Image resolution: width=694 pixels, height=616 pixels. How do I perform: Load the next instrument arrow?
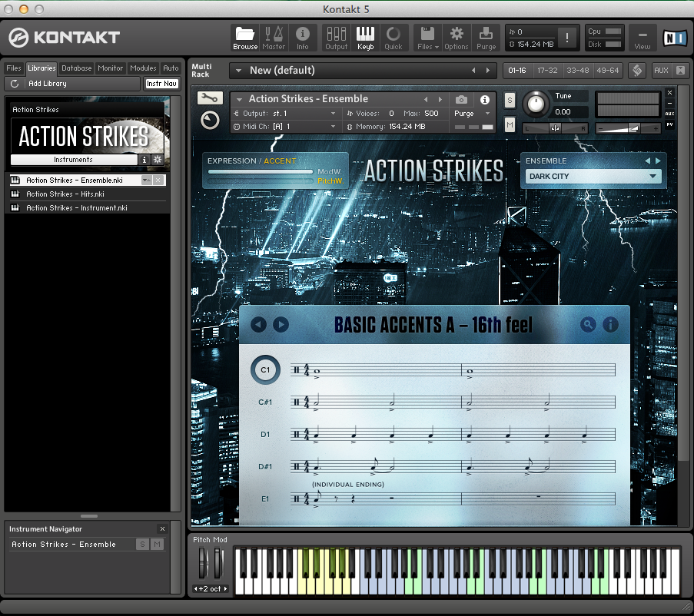click(440, 100)
